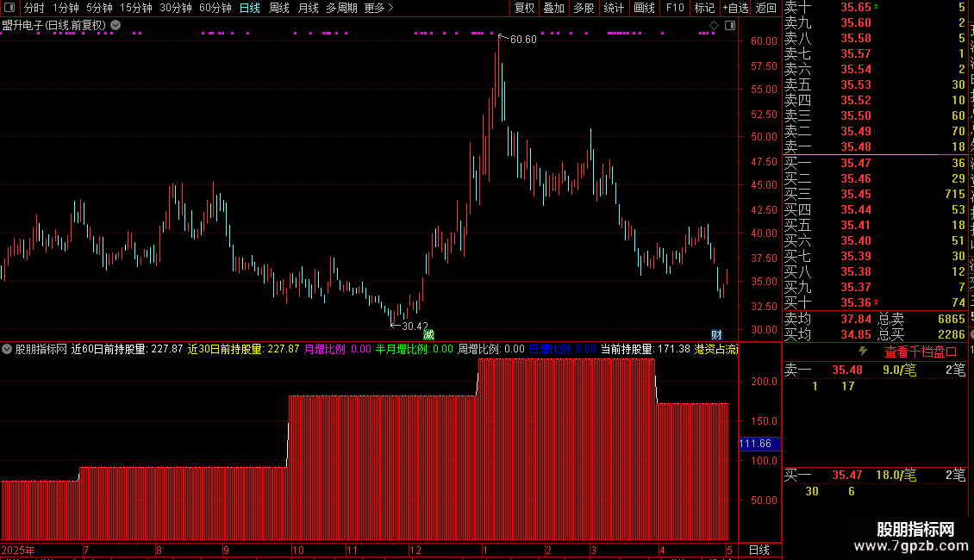Screen dimensions: 974x560
Task: Click the green 减 marker on chart
Action: point(428,334)
